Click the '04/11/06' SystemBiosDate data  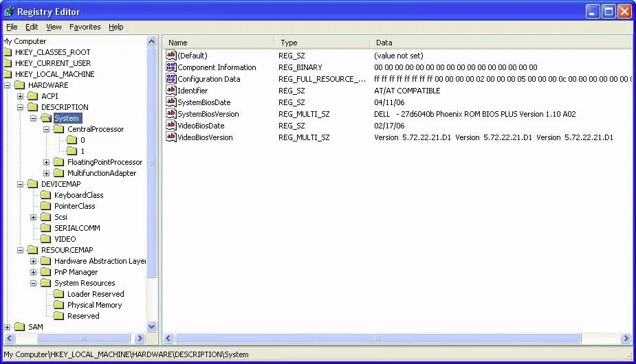[x=389, y=102]
